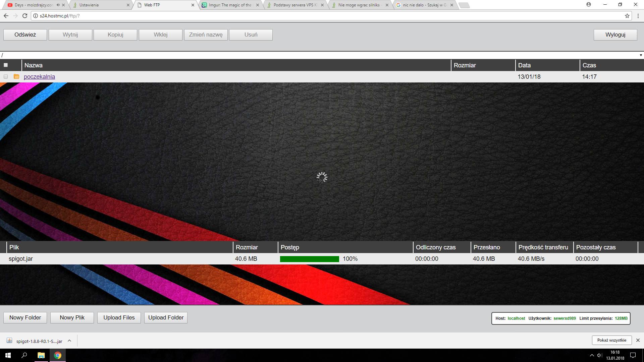Toggle the select-all checkbox in header
The image size is (644, 362).
tap(6, 65)
